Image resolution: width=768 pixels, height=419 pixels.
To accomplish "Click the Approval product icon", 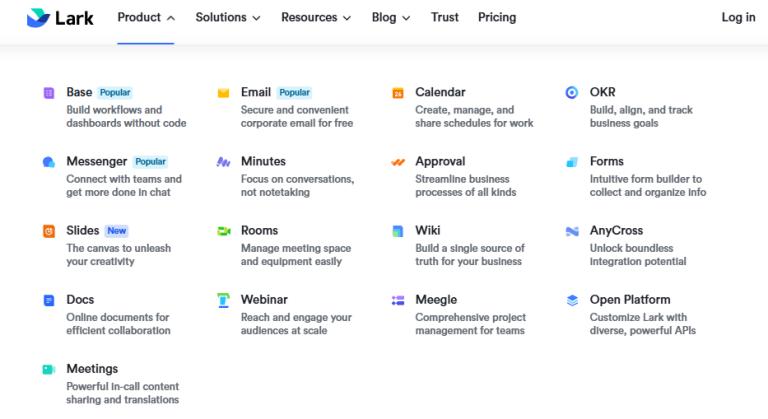I will (x=398, y=162).
